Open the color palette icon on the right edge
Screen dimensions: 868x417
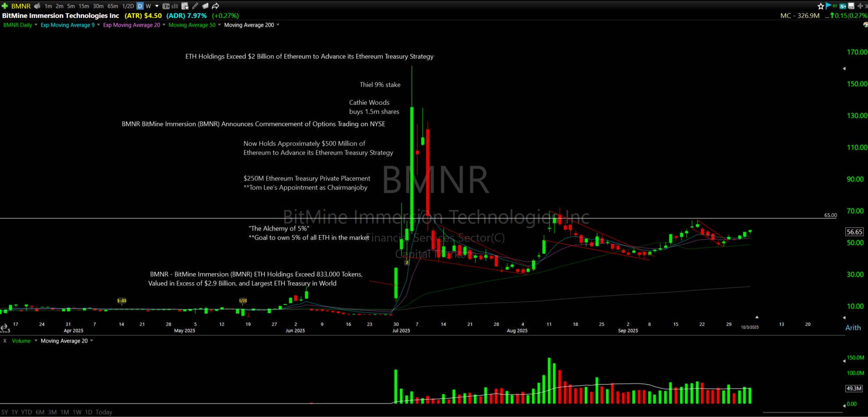[x=865, y=25]
